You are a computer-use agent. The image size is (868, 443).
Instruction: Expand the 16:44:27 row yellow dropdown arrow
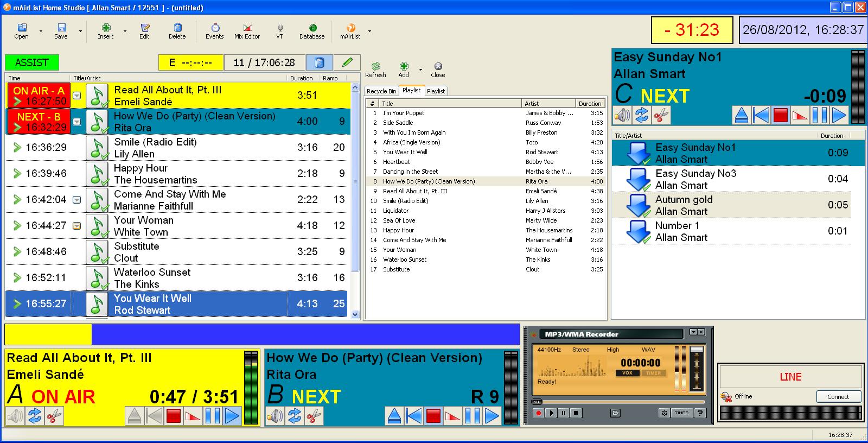[x=77, y=226]
